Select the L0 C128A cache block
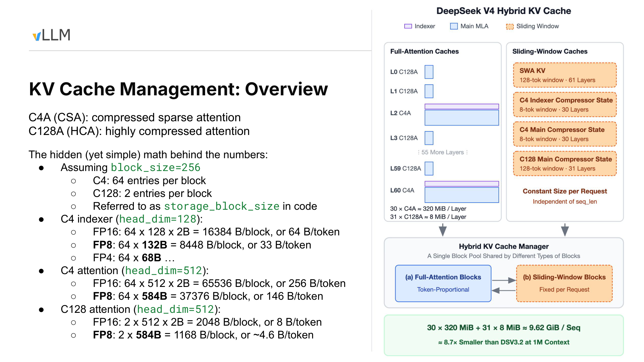This screenshot has height=362, width=644. (429, 72)
